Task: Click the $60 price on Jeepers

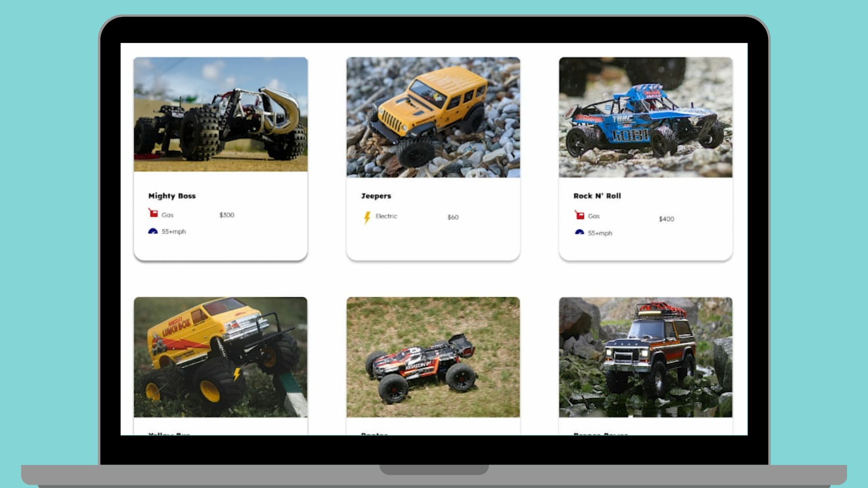Action: tap(453, 217)
